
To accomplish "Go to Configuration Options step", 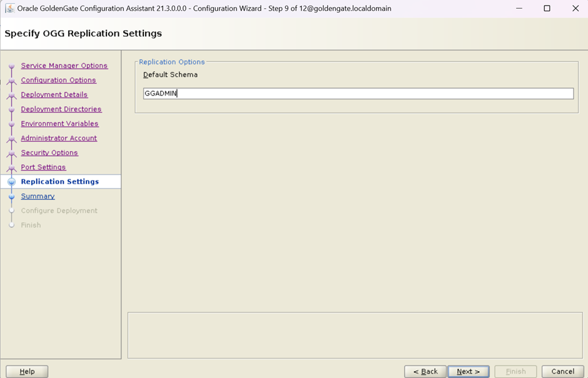I will click(58, 80).
